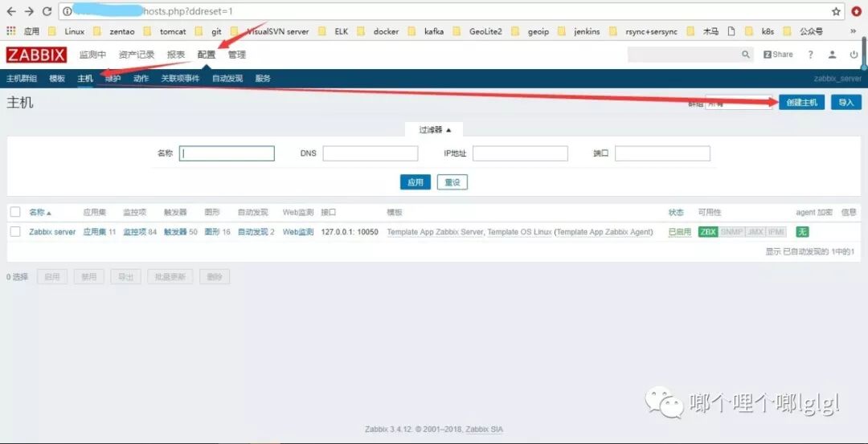Open 触发器 for Zabbix server
The width and height of the screenshot is (868, 444).
click(x=175, y=232)
